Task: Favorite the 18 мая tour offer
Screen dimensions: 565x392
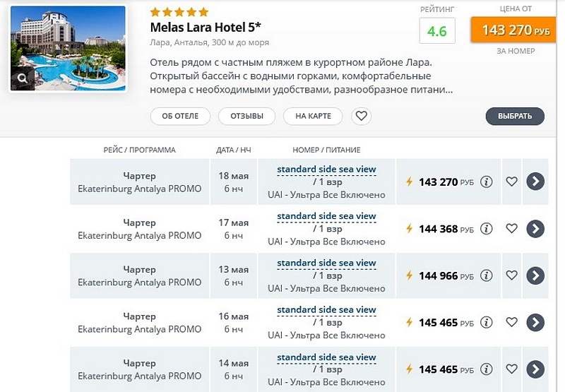Action: click(x=511, y=182)
